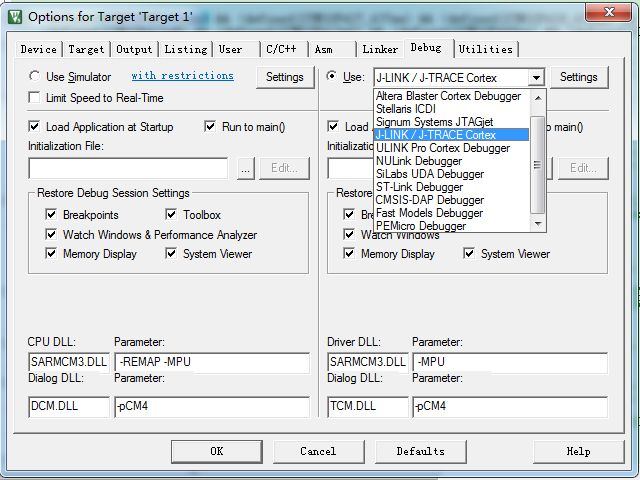Toggle right-side System Viewer checkbox

click(x=469, y=253)
